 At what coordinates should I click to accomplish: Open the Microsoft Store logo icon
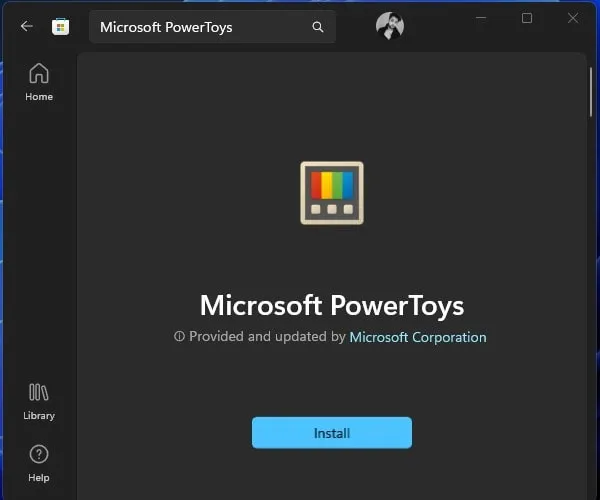[x=60, y=27]
